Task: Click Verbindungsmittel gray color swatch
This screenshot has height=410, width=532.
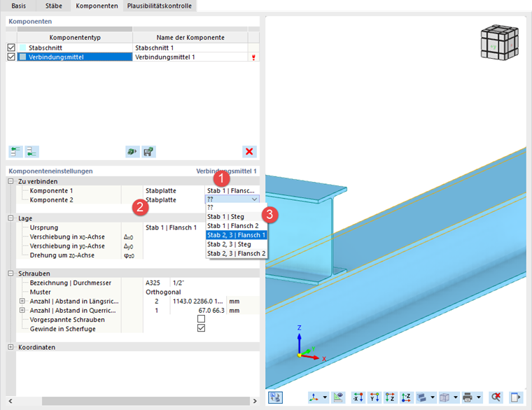Action: [22, 57]
